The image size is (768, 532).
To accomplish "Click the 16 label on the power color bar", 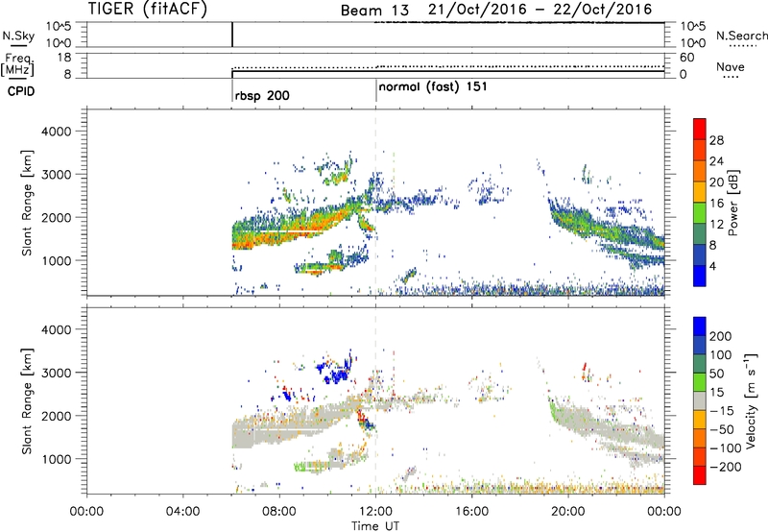I will [x=716, y=204].
